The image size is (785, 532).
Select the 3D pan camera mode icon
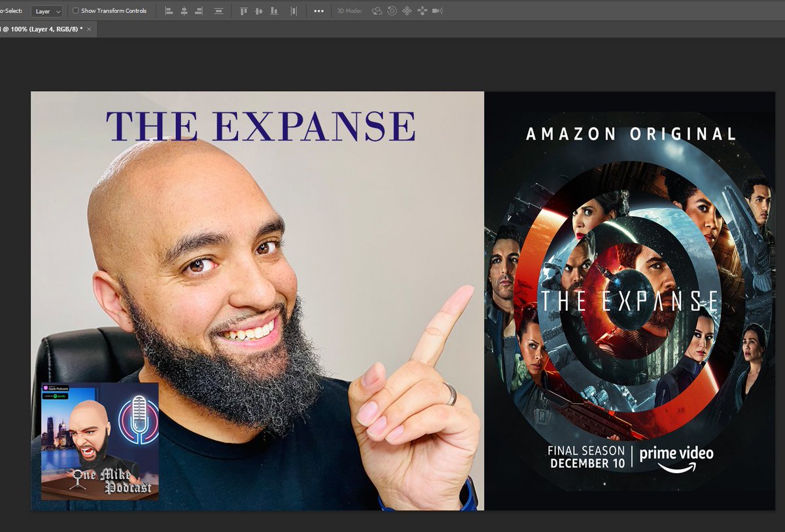tap(407, 11)
